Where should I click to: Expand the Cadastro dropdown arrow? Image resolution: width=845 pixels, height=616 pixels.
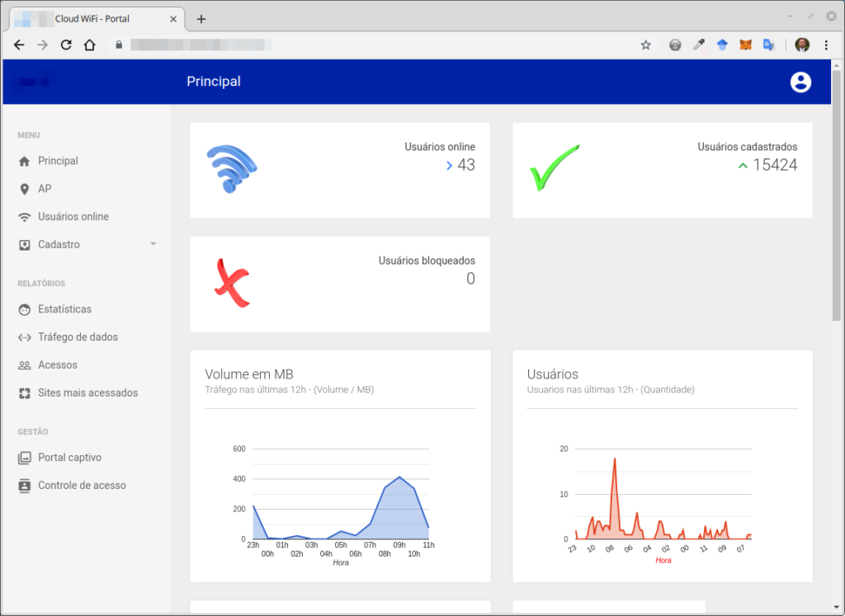(x=153, y=245)
